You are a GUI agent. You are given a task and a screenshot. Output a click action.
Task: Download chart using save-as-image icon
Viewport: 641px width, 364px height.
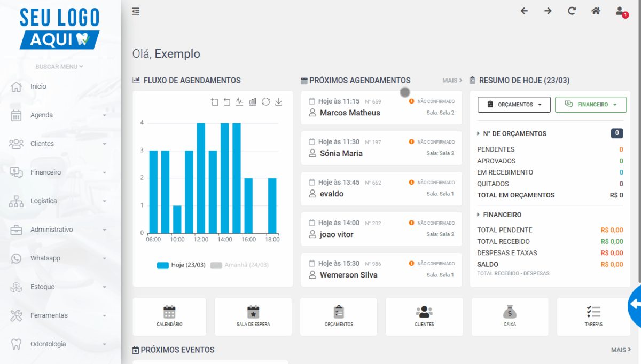(278, 102)
